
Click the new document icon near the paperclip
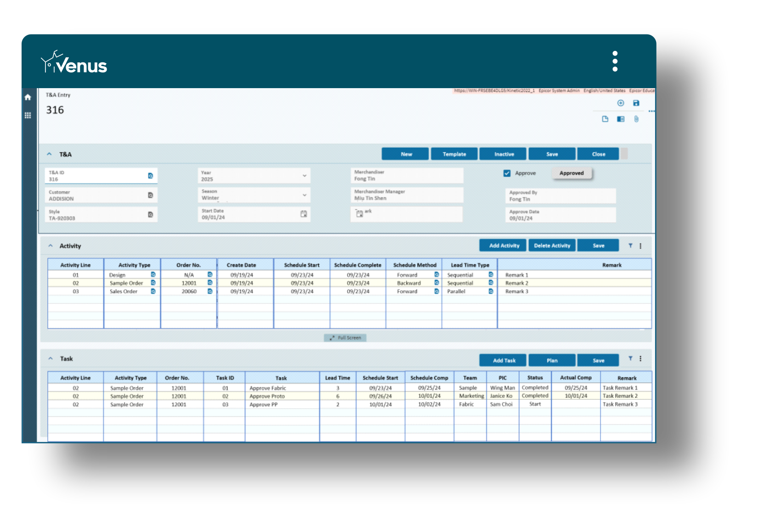pos(605,119)
